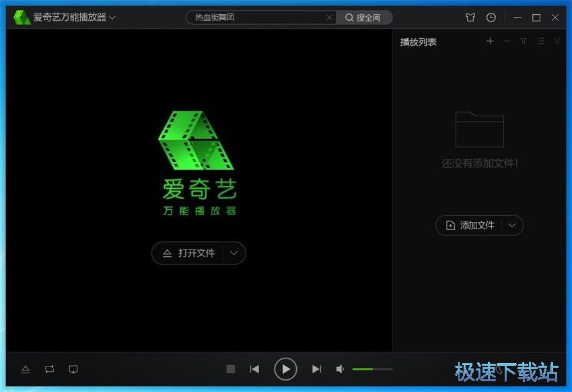Expand the 打开文件 dropdown arrow
The width and height of the screenshot is (572, 392).
[234, 253]
